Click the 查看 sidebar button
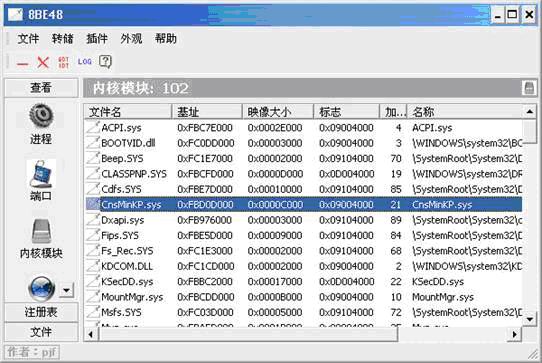Screen dimensions: 542x363 tap(41, 88)
